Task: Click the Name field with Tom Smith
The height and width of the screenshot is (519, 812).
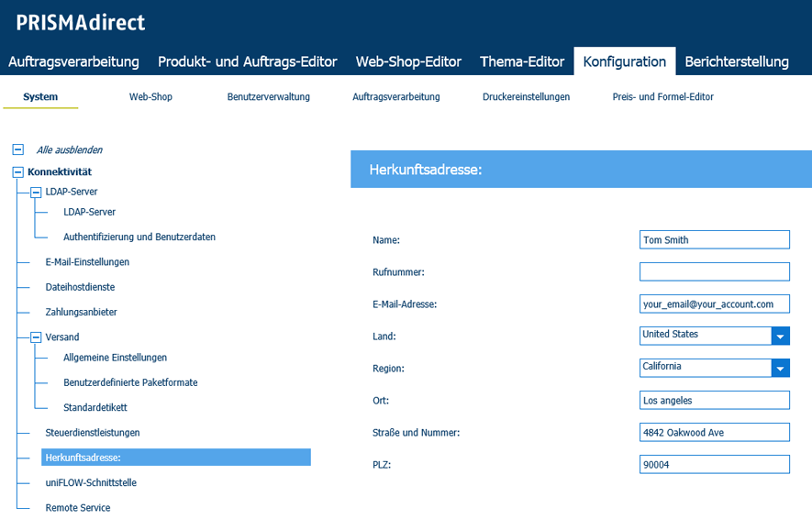Action: pos(714,239)
